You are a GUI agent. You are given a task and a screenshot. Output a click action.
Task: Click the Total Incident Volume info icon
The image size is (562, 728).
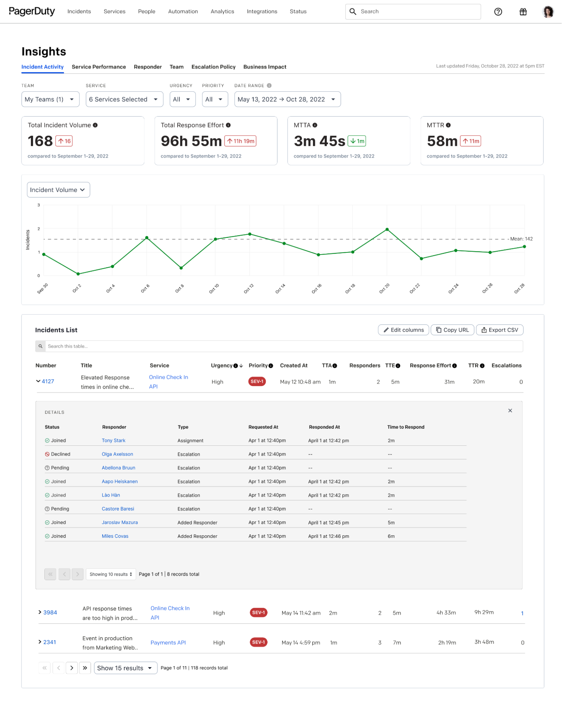95,125
